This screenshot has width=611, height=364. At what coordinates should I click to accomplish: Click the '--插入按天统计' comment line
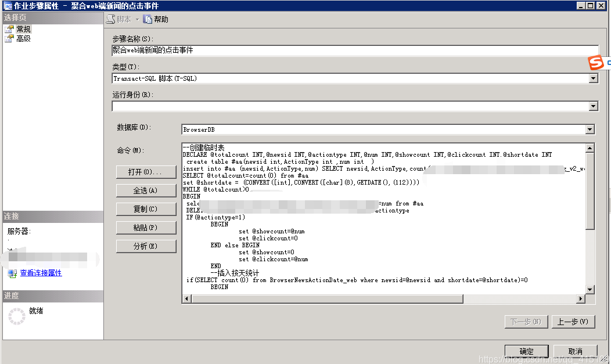click(235, 273)
